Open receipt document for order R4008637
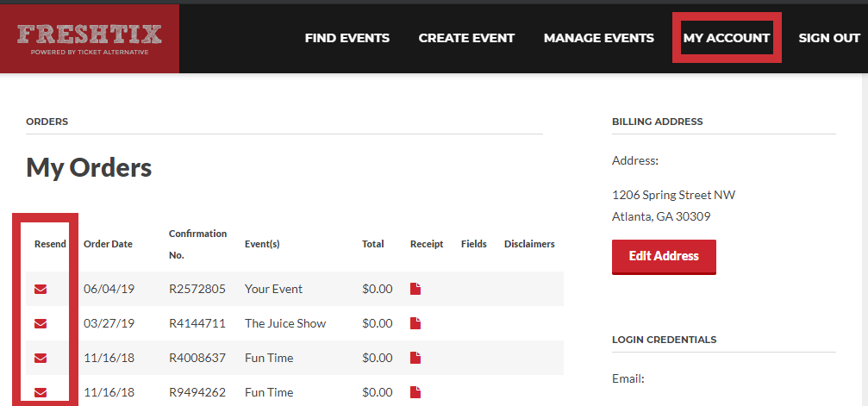The image size is (868, 406). point(415,358)
